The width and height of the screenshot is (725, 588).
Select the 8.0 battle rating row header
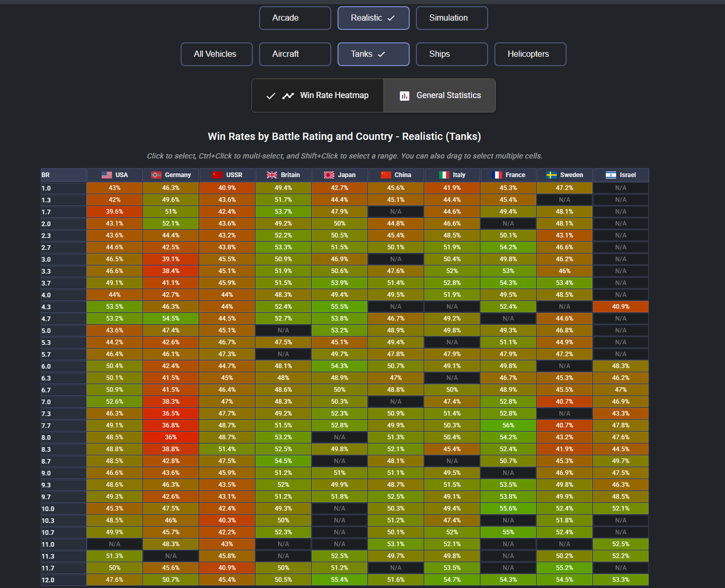(x=63, y=438)
